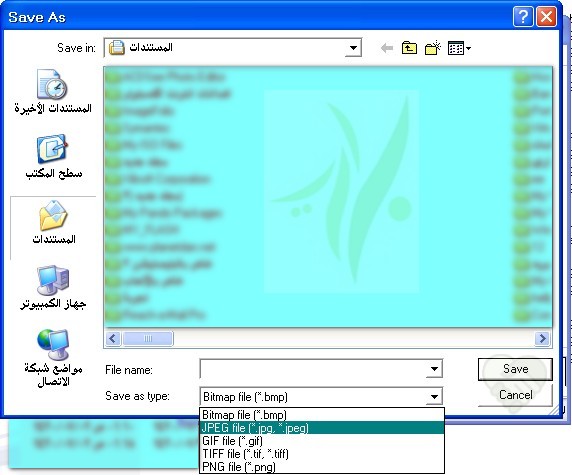Screen dimensions: 572x475
Task: Go up one folder level
Action: (409, 48)
